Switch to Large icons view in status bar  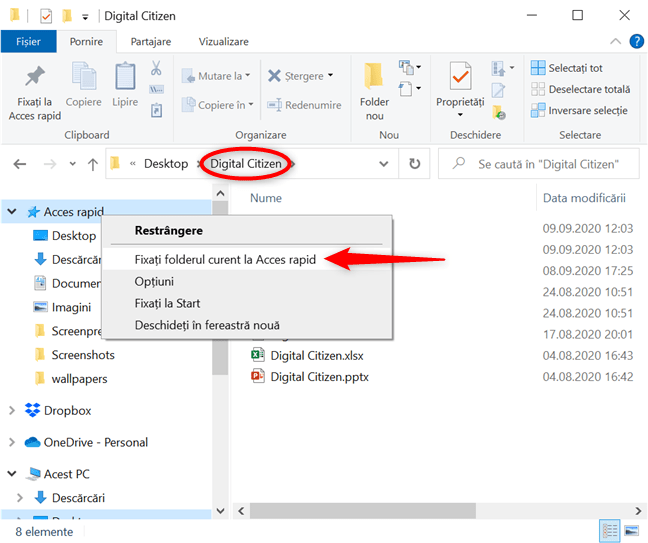631,530
